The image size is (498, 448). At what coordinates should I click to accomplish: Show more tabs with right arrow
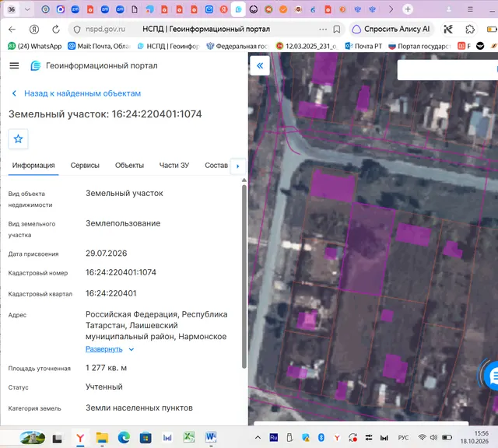[238, 166]
